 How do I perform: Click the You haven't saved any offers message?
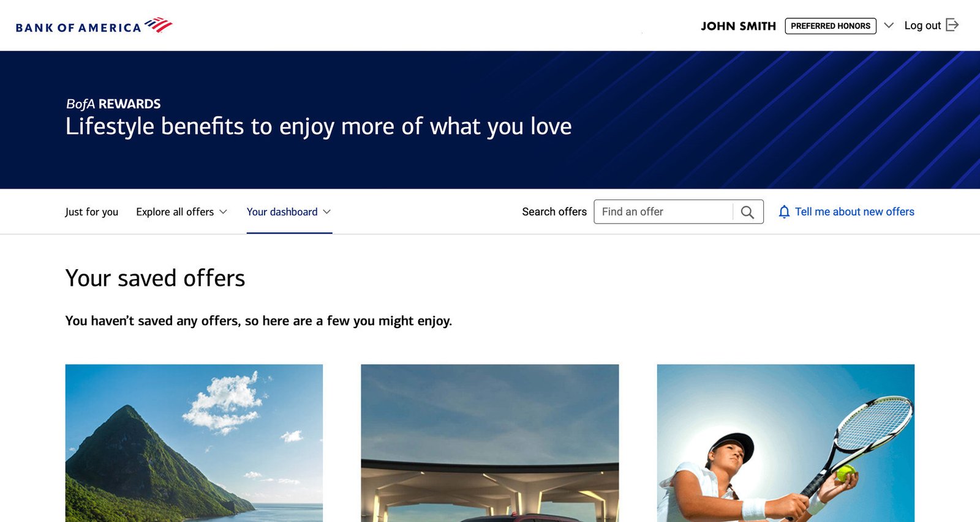(x=258, y=321)
